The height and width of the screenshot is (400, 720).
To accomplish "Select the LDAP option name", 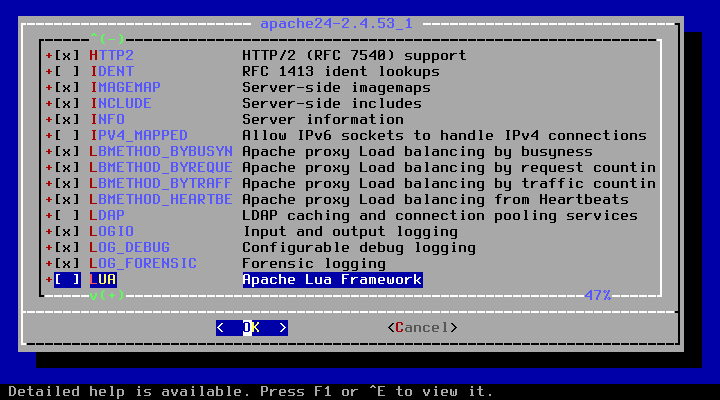I will 107,216.
